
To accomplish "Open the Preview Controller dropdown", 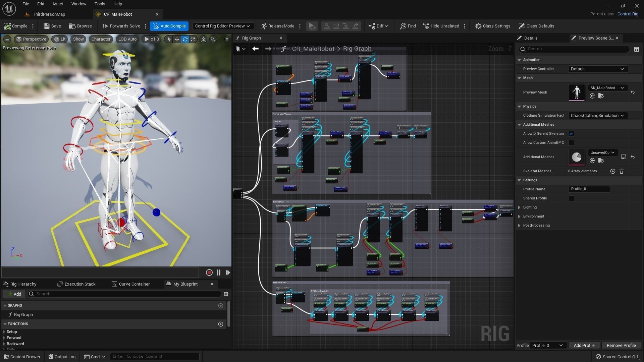I will [597, 69].
